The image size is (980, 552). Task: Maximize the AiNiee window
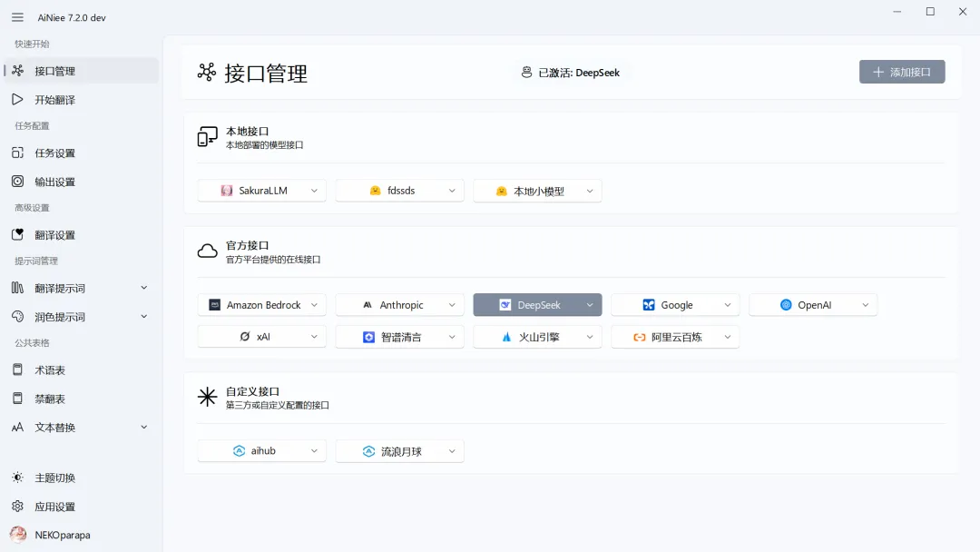click(x=930, y=11)
